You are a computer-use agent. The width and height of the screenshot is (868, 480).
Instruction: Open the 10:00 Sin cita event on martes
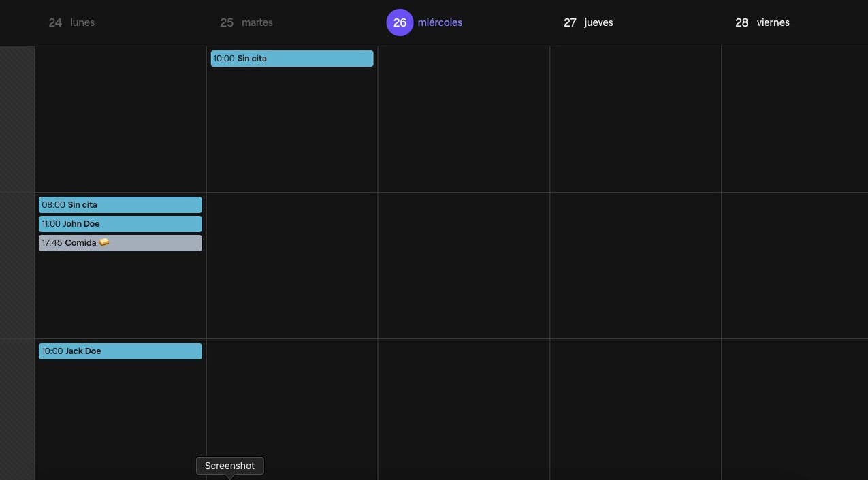pos(291,59)
